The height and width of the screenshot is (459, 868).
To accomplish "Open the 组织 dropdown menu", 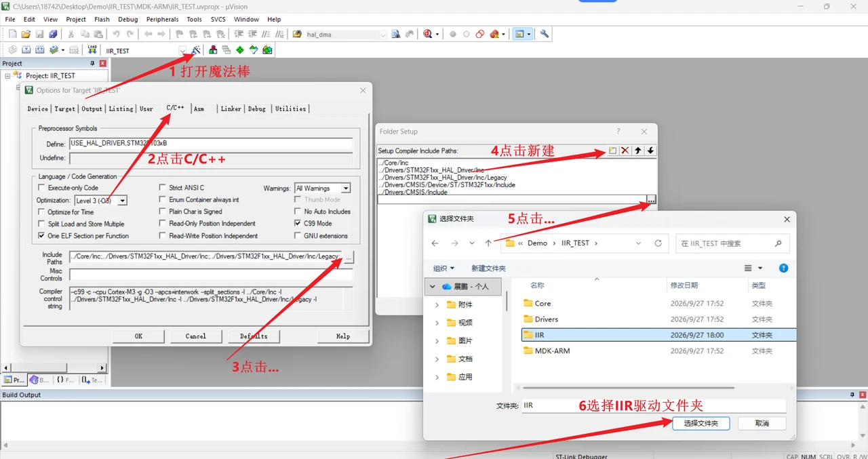I will point(443,268).
